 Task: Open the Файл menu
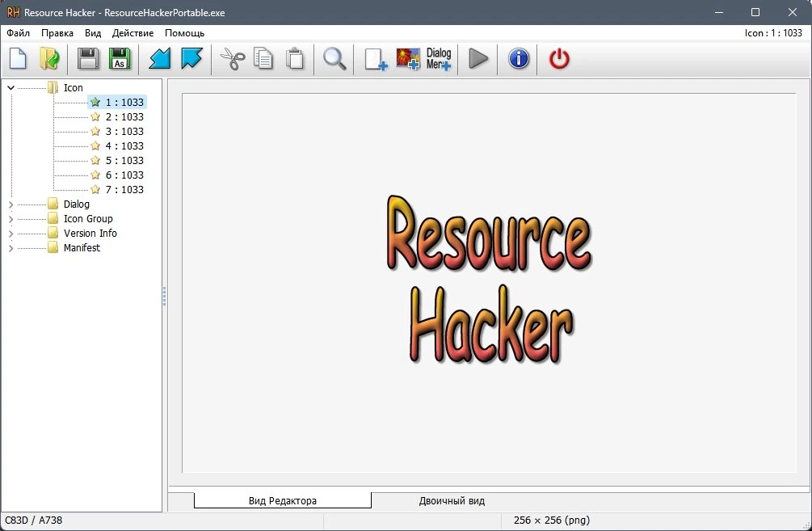18,32
